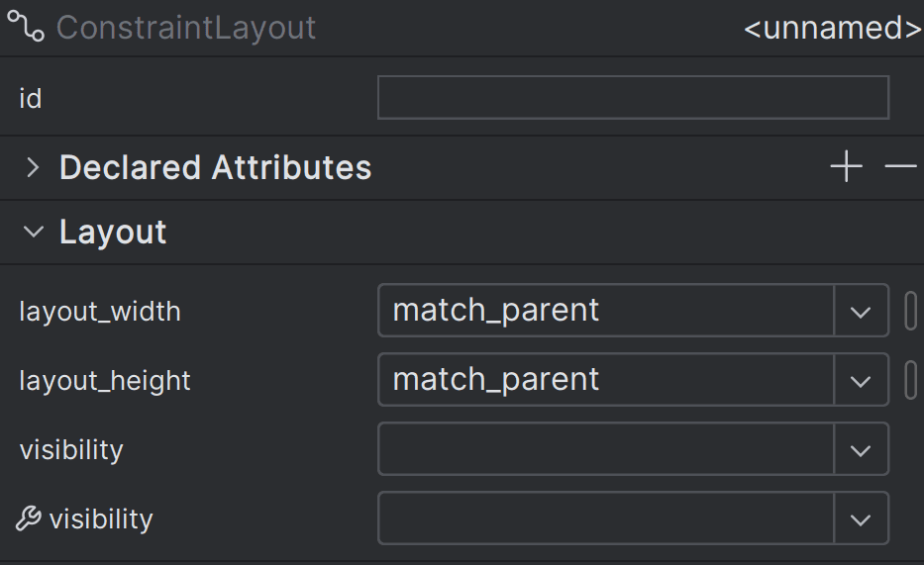Open resource picker for layout_width
This screenshot has width=924, height=565.
(x=910, y=311)
